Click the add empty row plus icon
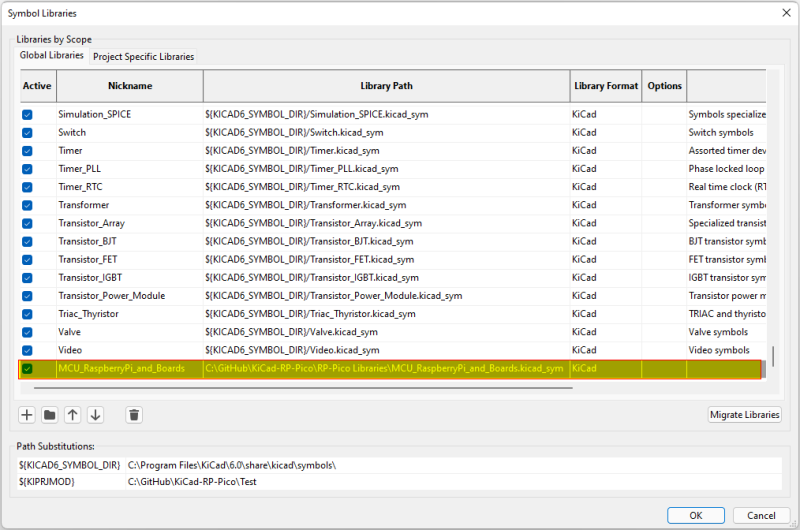The width and height of the screenshot is (800, 530). [x=27, y=415]
